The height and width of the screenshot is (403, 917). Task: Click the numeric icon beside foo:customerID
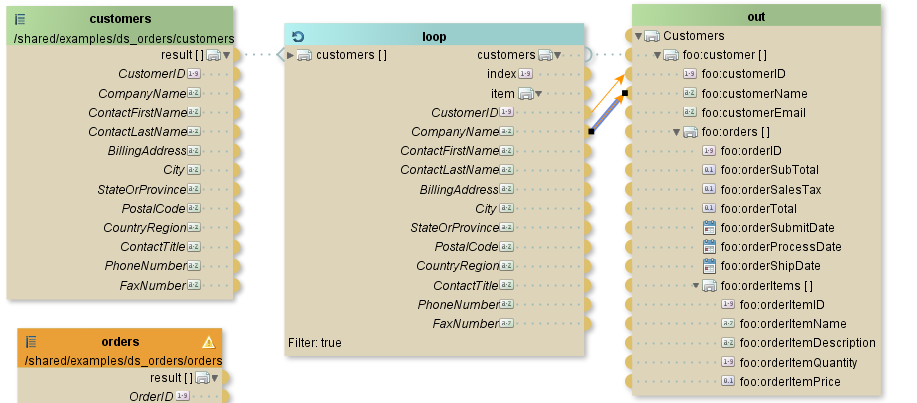(690, 74)
